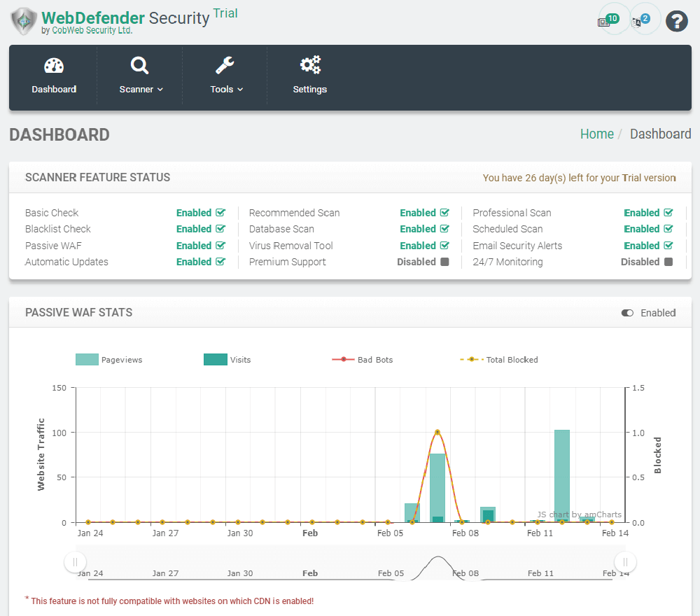Click the Dashboard gauge icon
Viewport: 700px width, 616px height.
click(54, 66)
